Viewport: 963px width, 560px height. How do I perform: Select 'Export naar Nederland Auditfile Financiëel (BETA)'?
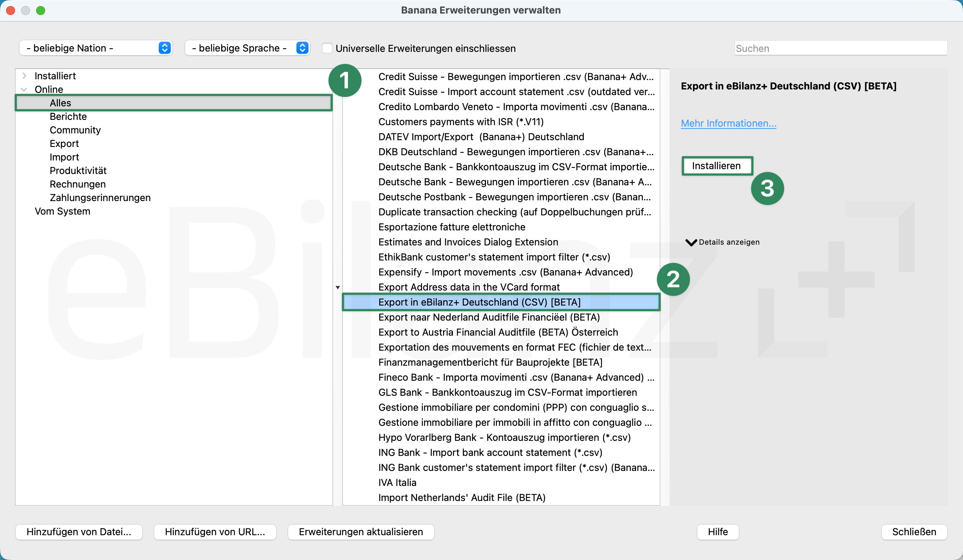pyautogui.click(x=501, y=317)
